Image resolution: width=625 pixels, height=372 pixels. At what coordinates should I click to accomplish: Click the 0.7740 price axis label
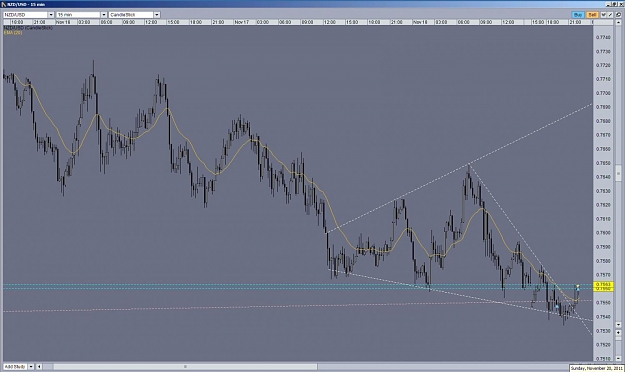(603, 37)
